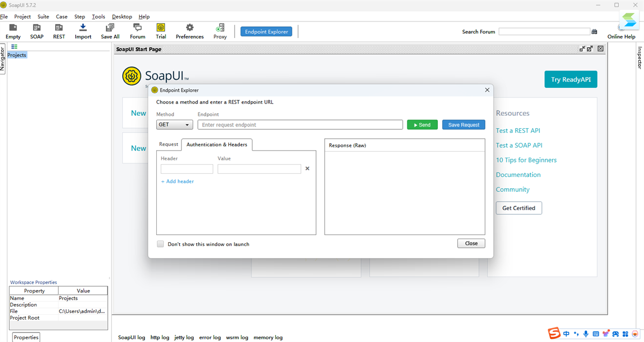The height and width of the screenshot is (342, 644).
Task: Close the SoapUI Start Page panel
Action: click(x=601, y=49)
